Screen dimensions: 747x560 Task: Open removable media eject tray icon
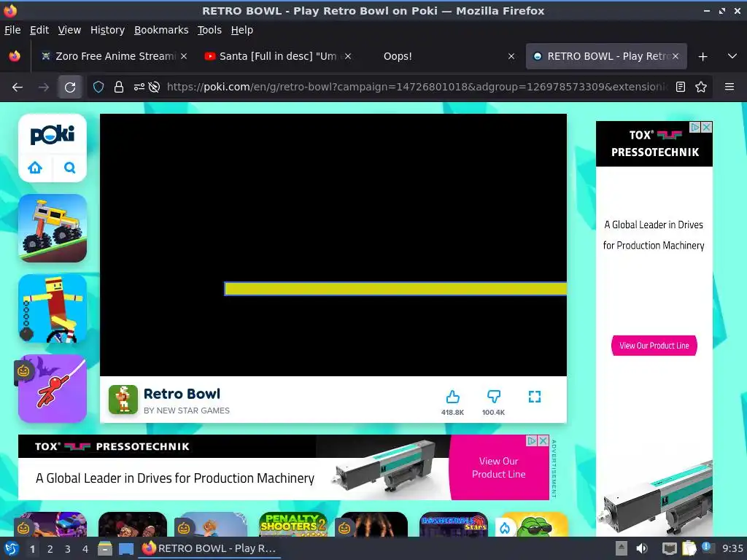[622, 548]
